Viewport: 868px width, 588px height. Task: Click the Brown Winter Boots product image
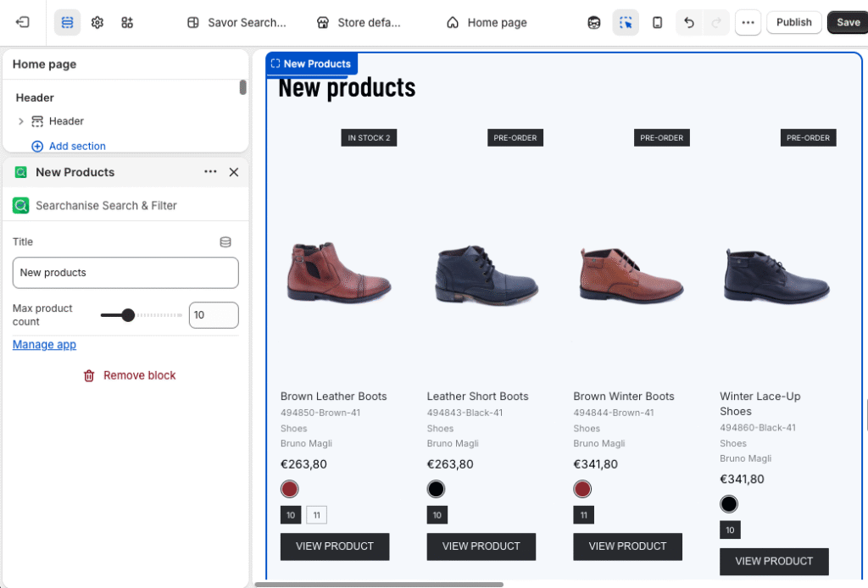(x=632, y=275)
